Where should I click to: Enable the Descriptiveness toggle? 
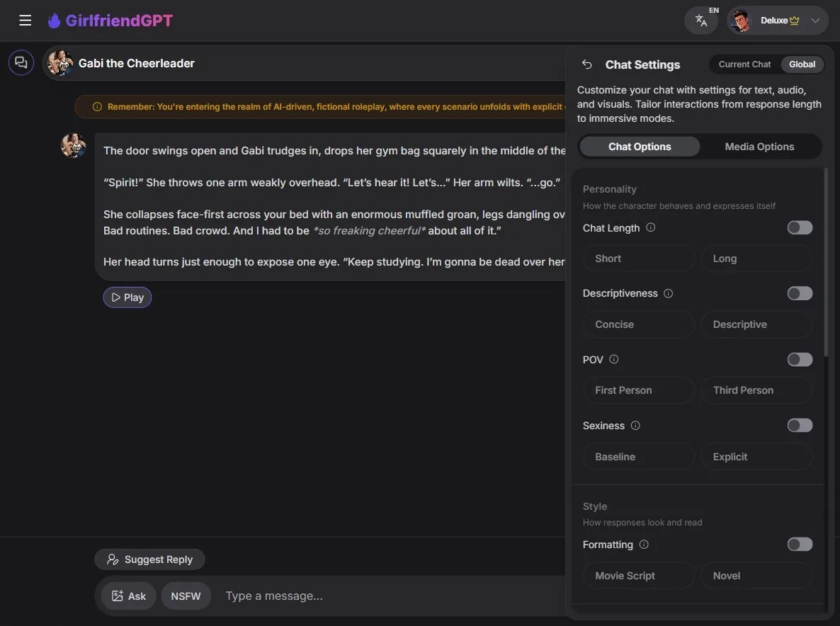800,293
